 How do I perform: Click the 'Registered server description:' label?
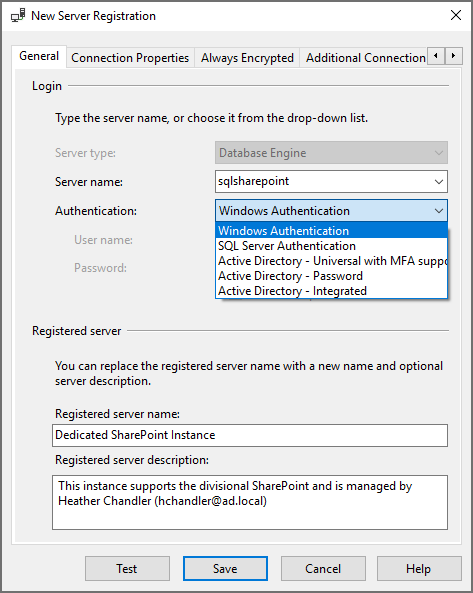(x=132, y=460)
